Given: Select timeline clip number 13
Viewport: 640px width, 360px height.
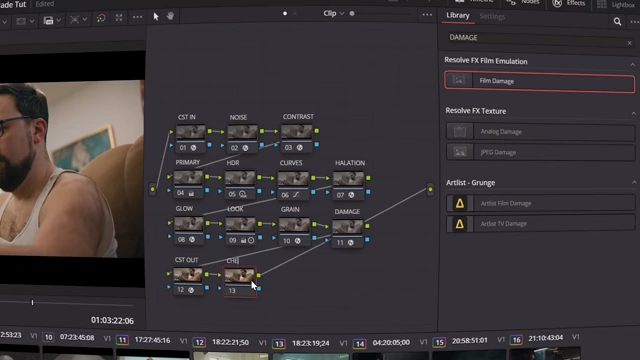Looking at the screenshot, I should click(x=279, y=344).
